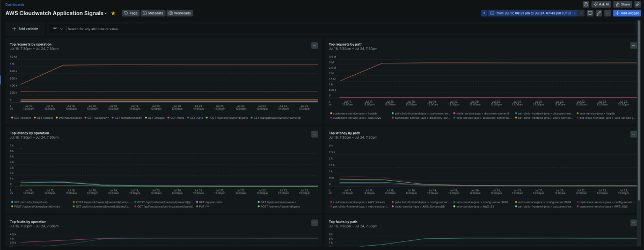The height and width of the screenshot is (250, 644).
Task: Click the Top faults by operation title
Action: [28, 222]
